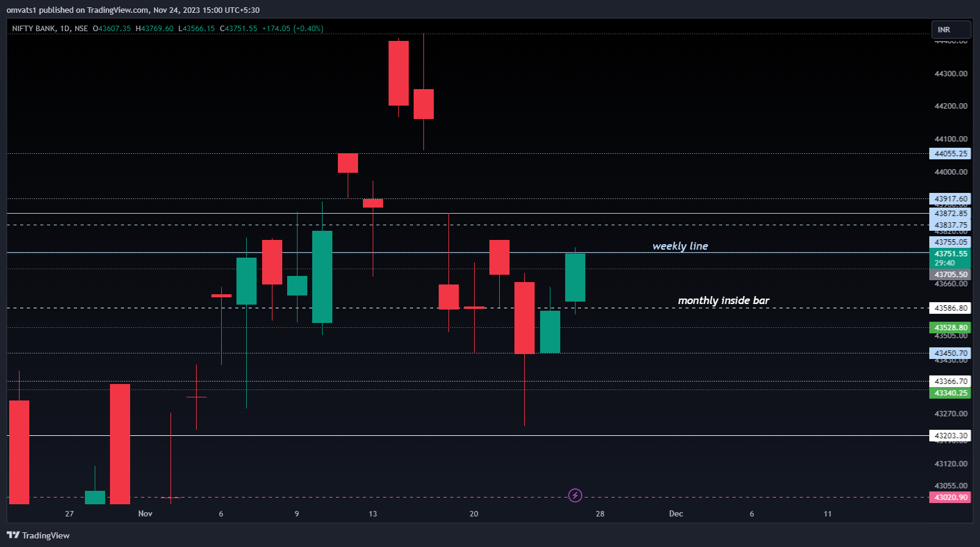Click the '9' date label on time axis
This screenshot has height=547, width=980.
click(297, 513)
